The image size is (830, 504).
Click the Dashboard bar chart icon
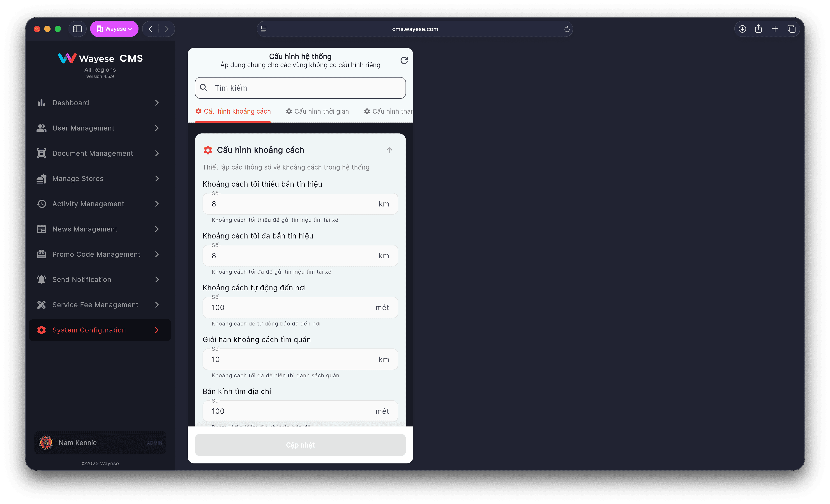[x=41, y=103]
